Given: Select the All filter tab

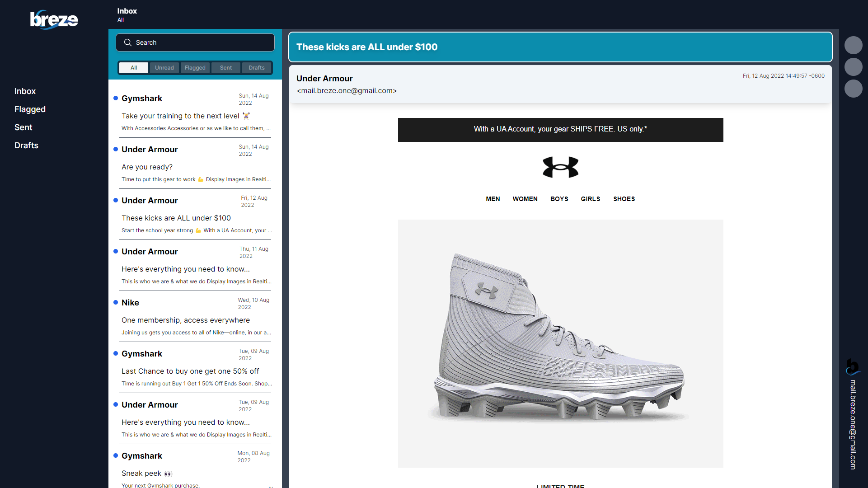Looking at the screenshot, I should point(134,68).
